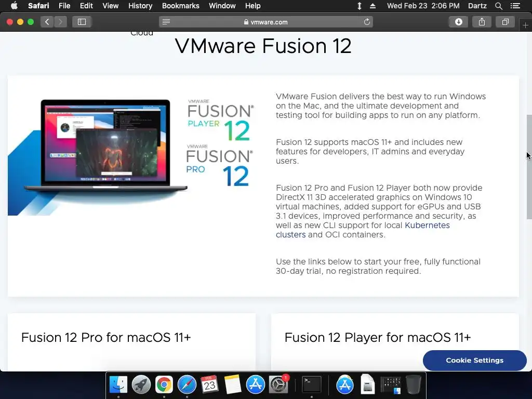Click the paragraph about 30-day trial
532x399 pixels.
(x=378, y=267)
